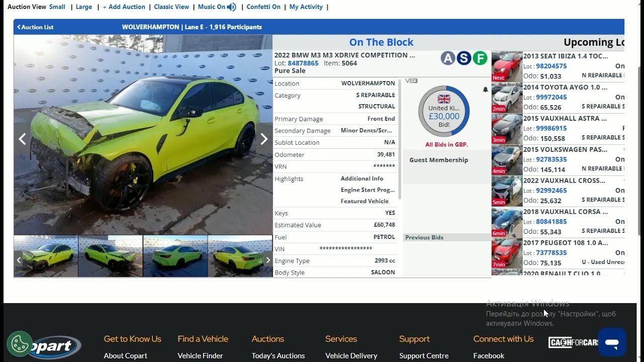Click the Cash For Cars logo
644x362 pixels.
[574, 342]
